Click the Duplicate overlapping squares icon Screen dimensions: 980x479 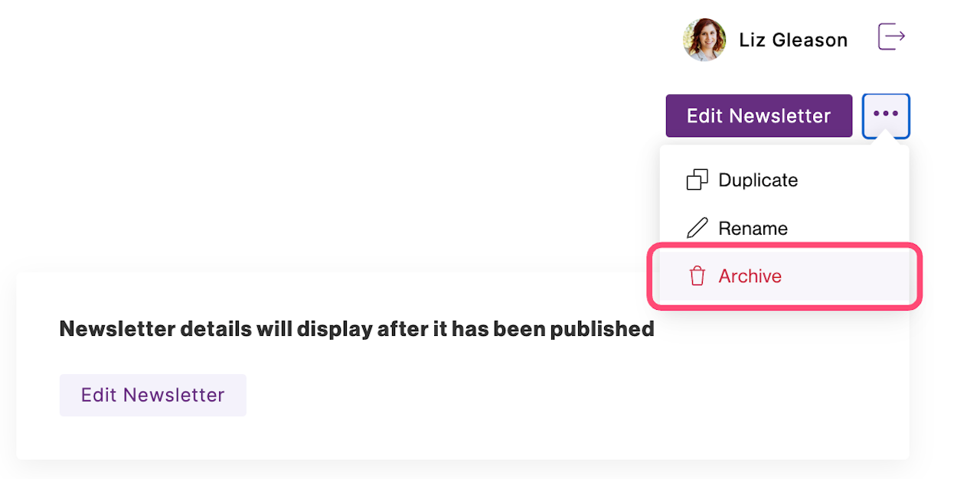click(x=697, y=181)
